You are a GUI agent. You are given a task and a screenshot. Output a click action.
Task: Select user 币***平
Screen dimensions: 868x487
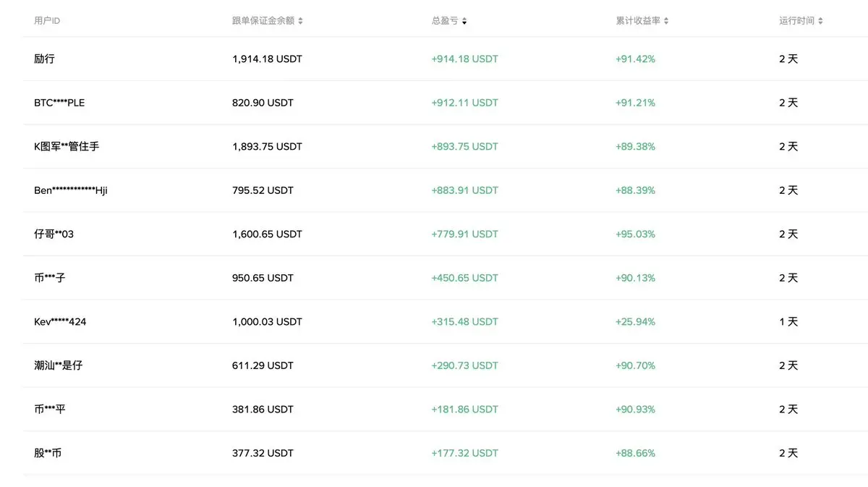pos(49,410)
